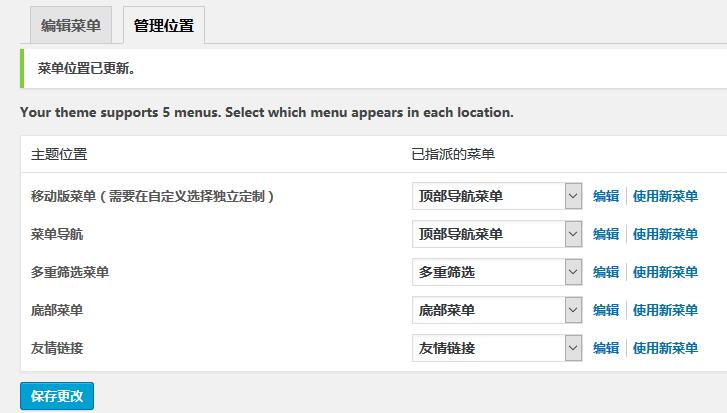Select the 管理位置 tab
Image resolution: width=727 pixels, height=413 pixels.
coord(164,26)
